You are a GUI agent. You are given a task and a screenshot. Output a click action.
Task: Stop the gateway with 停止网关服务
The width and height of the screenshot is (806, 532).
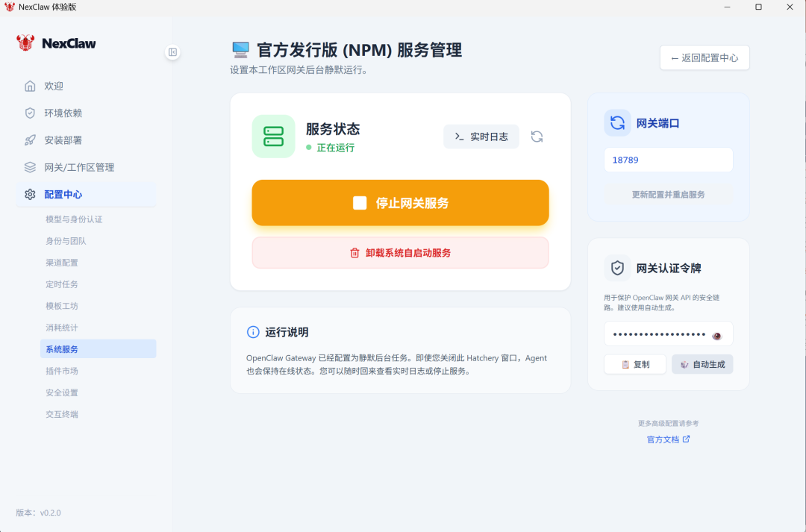(x=401, y=202)
